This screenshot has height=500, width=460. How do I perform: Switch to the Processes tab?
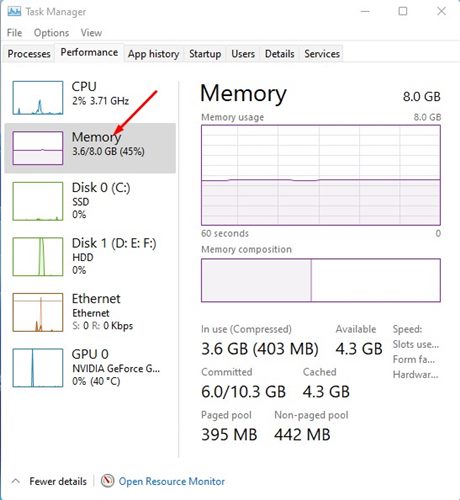[x=29, y=54]
